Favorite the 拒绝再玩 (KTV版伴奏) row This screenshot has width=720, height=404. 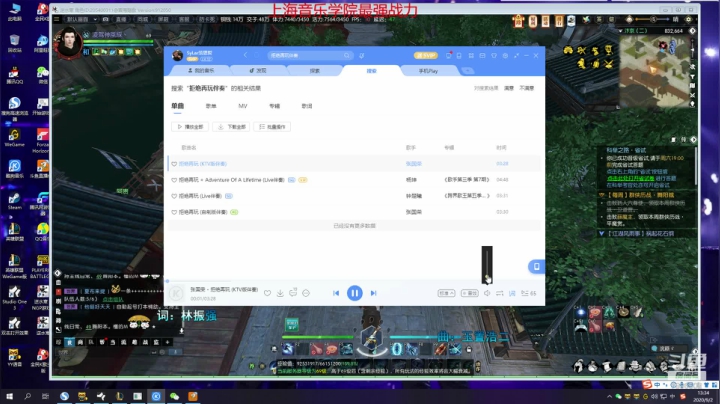(174, 164)
